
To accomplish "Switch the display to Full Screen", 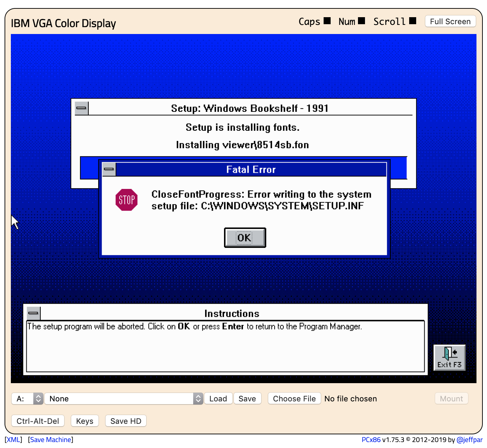I will point(450,21).
